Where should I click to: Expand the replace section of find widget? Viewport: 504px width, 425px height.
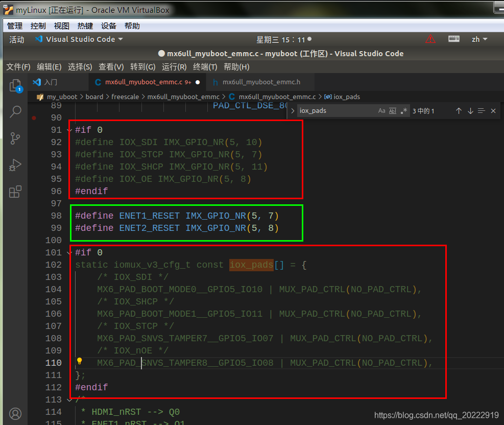[292, 110]
